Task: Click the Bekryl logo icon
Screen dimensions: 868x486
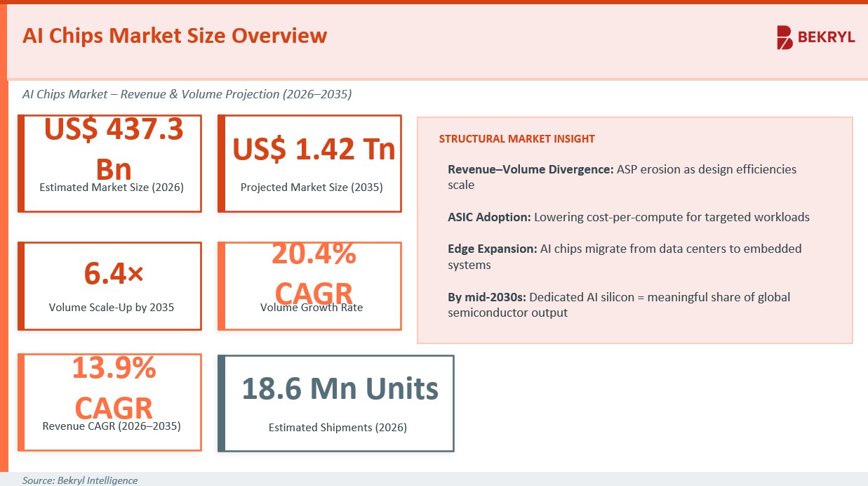Action: [x=784, y=37]
